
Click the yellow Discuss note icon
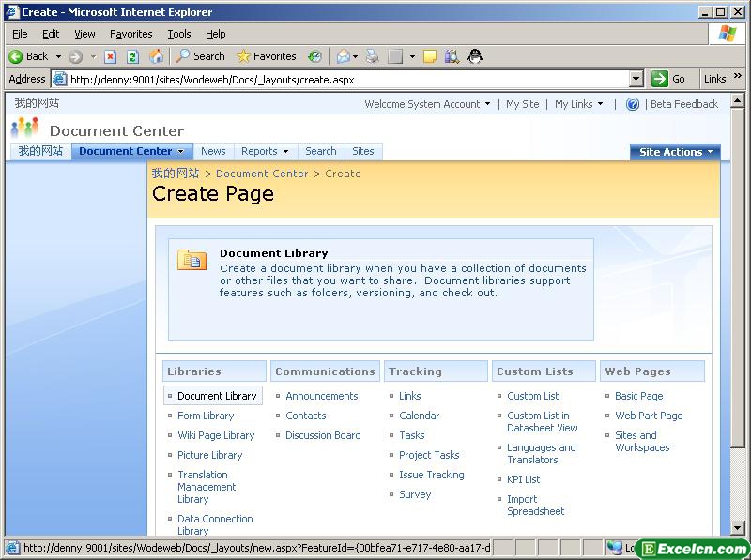point(430,56)
